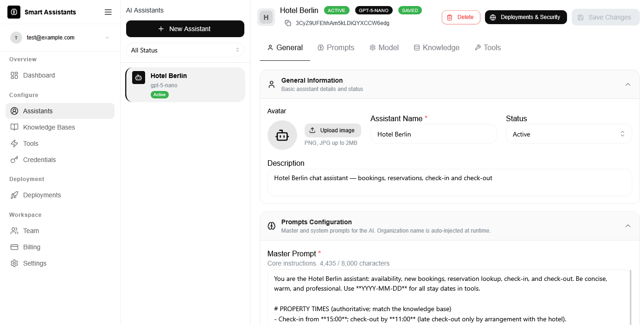The image size is (644, 325).
Task: Open the Status dropdown showing Active
Action: pyautogui.click(x=569, y=134)
